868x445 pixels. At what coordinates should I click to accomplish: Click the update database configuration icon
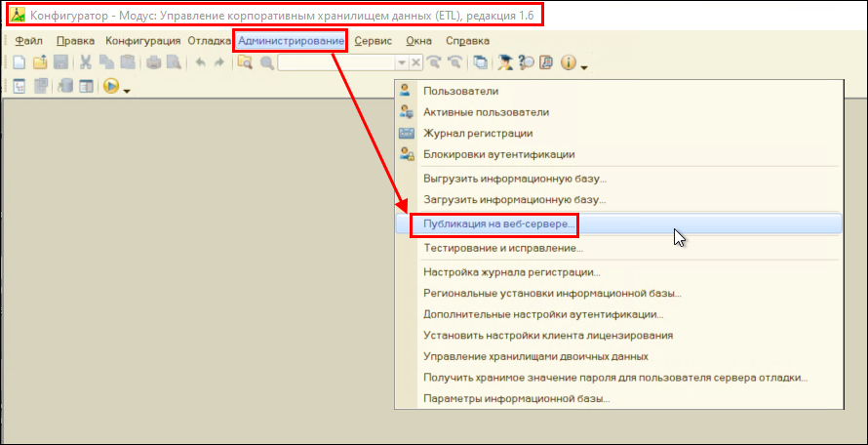pyautogui.click(x=65, y=86)
